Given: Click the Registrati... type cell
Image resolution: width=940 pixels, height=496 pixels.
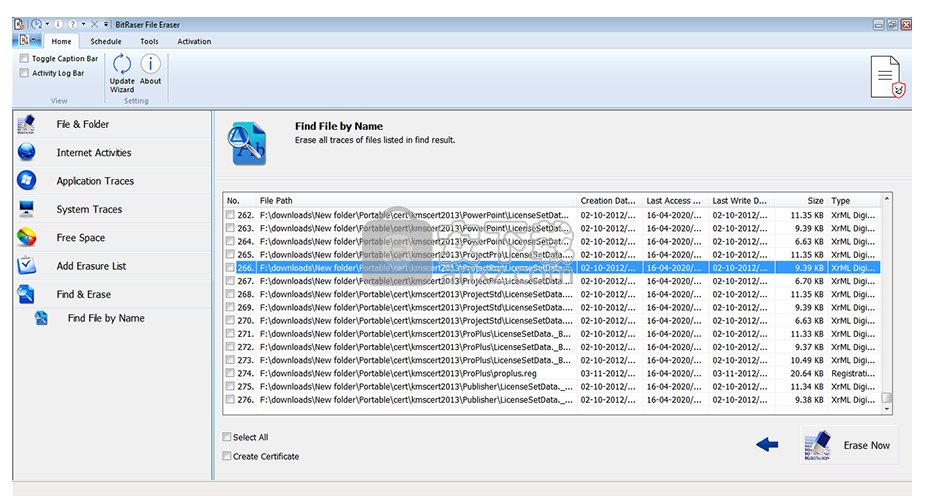Looking at the screenshot, I should click(852, 373).
